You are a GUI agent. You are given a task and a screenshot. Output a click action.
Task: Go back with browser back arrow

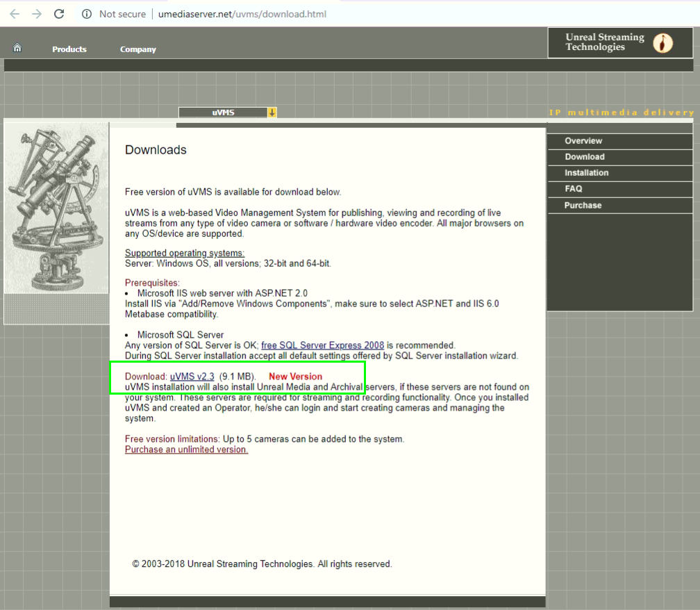point(15,14)
